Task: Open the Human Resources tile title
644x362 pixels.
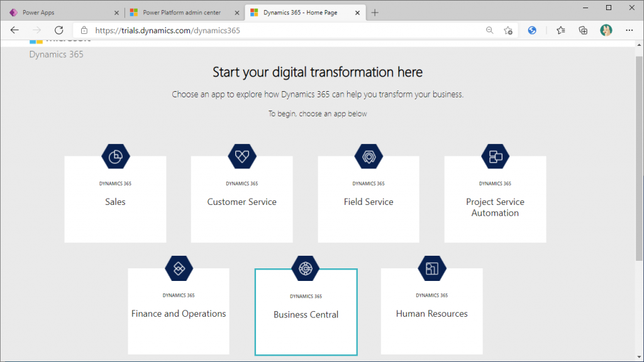Action: coord(431,314)
